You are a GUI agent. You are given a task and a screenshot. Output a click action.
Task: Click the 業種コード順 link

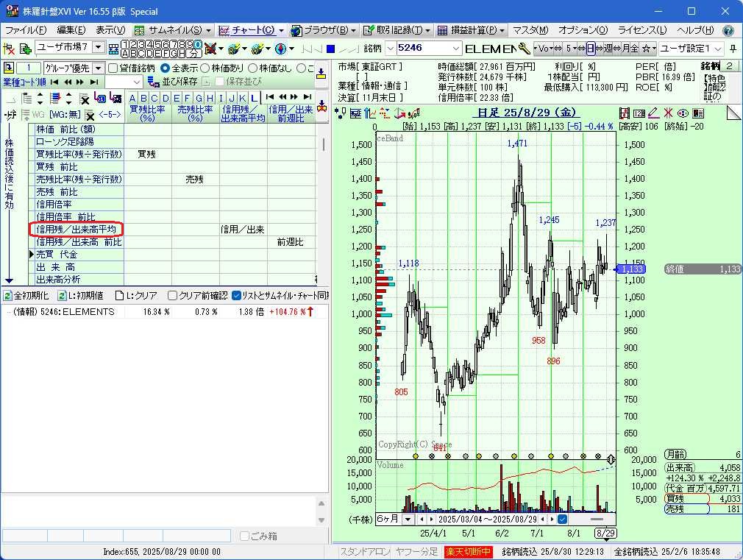tap(24, 82)
